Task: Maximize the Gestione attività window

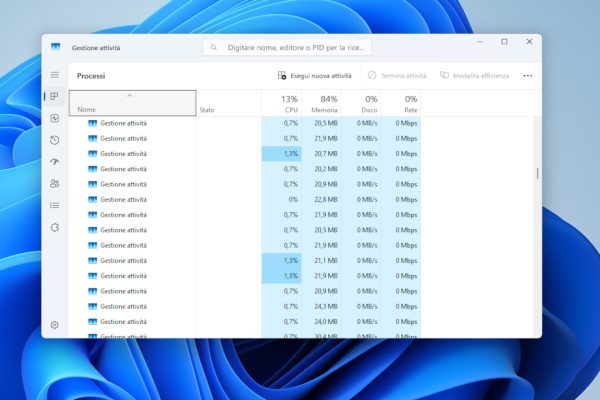Action: click(504, 41)
